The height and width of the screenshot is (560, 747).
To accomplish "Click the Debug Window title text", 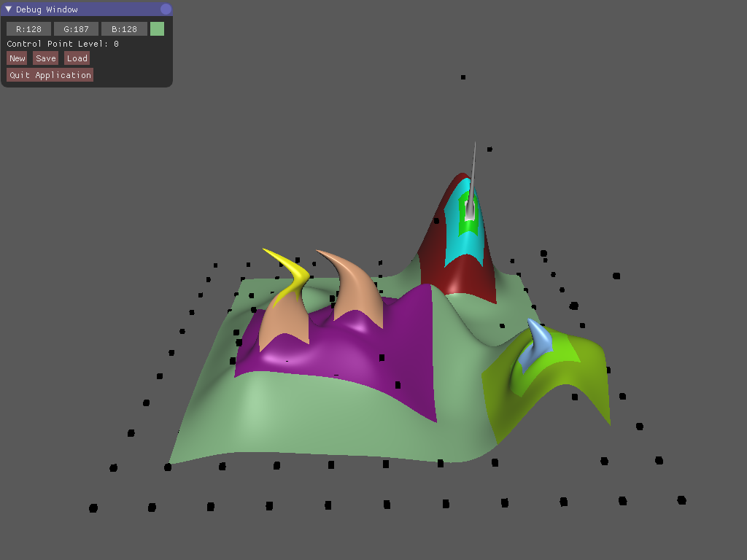I will pyautogui.click(x=47, y=9).
